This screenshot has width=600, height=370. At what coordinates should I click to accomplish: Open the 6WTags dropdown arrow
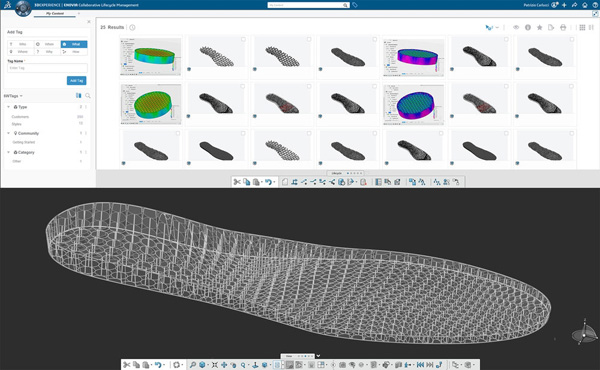pos(21,96)
